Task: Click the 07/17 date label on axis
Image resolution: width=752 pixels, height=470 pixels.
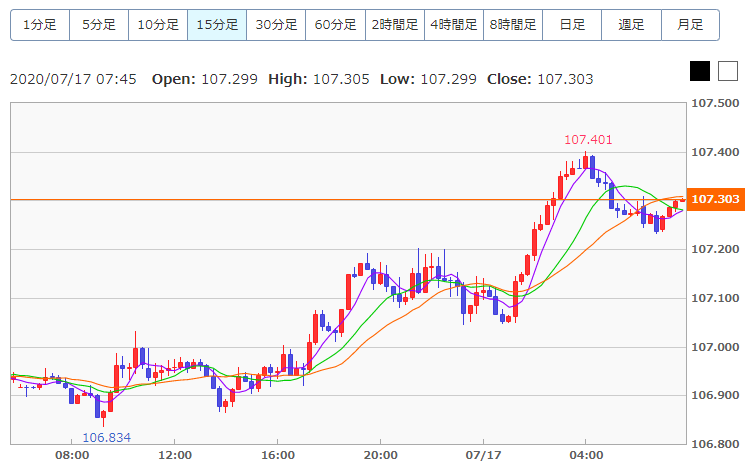Action: click(483, 456)
